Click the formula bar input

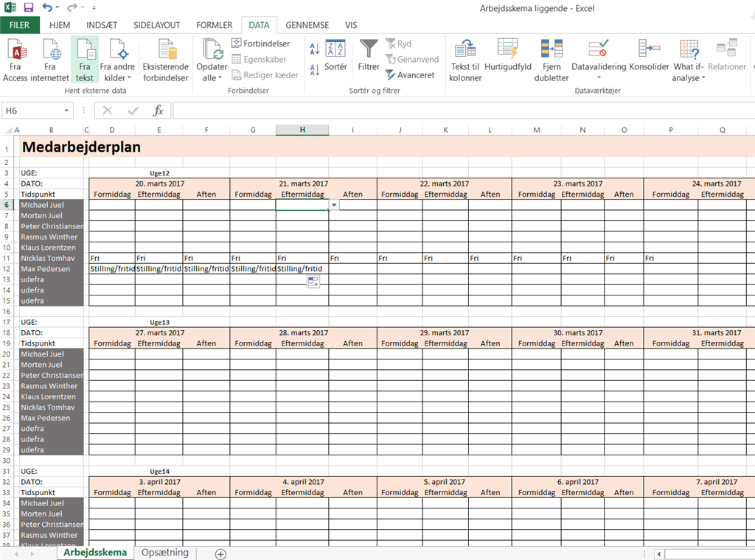(462, 111)
